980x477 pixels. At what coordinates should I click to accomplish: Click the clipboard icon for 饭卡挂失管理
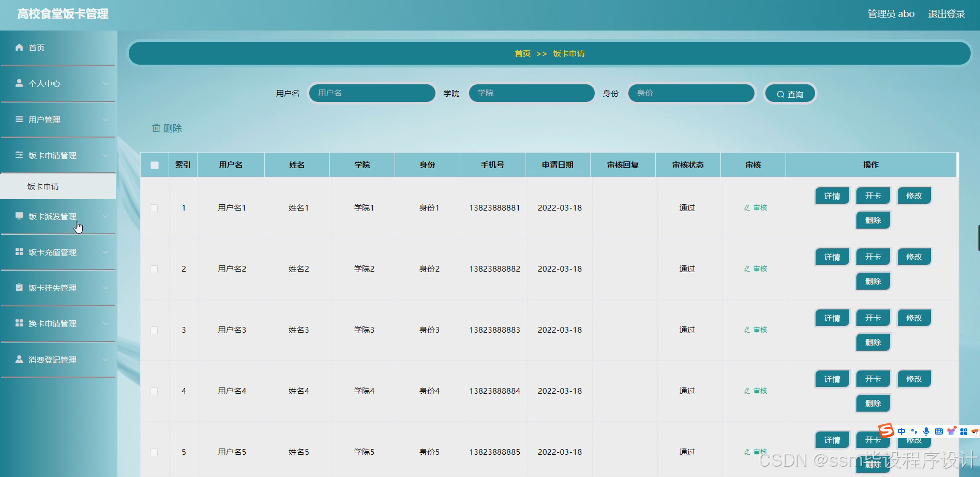(19, 288)
